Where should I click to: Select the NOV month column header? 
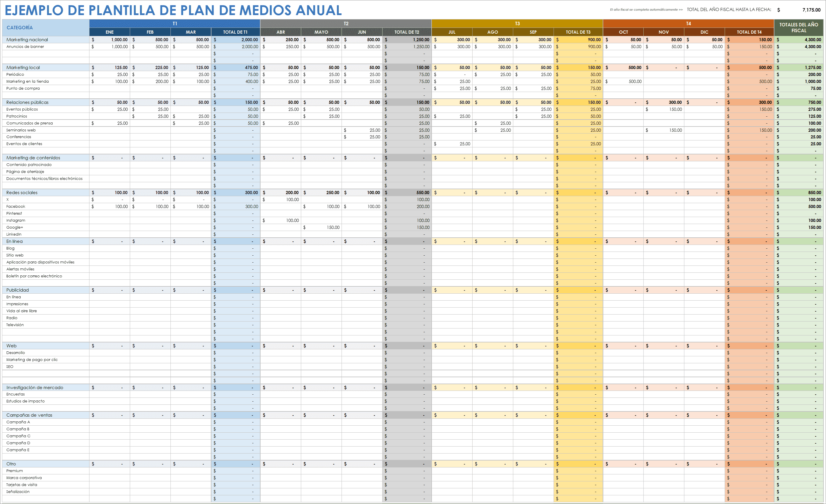click(664, 32)
